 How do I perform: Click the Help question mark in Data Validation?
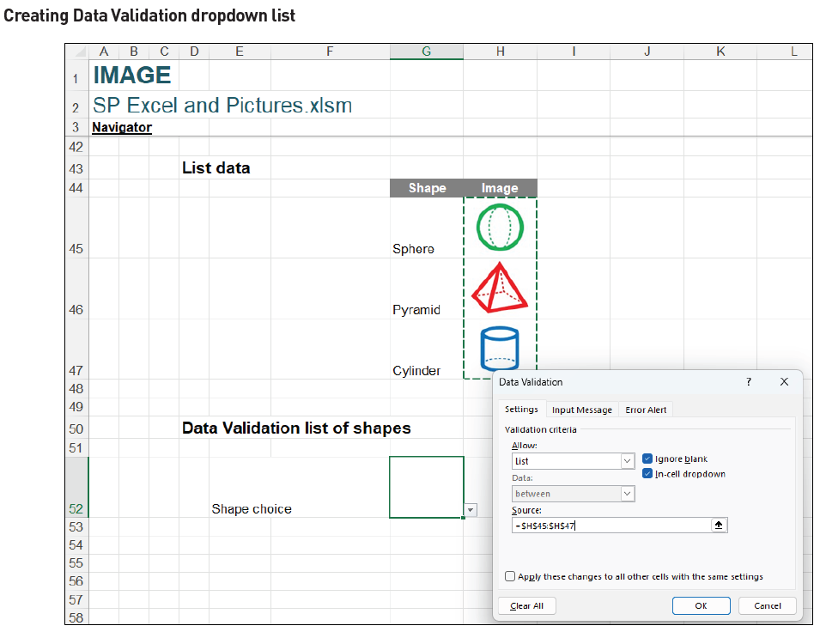748,382
